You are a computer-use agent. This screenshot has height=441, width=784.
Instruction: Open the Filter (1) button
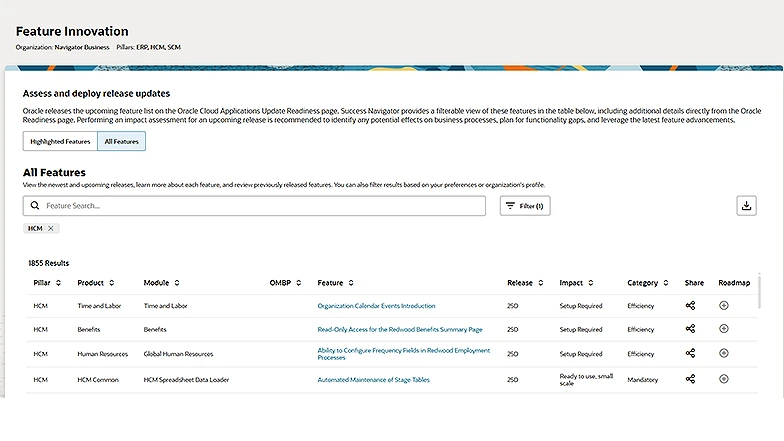[x=525, y=206]
